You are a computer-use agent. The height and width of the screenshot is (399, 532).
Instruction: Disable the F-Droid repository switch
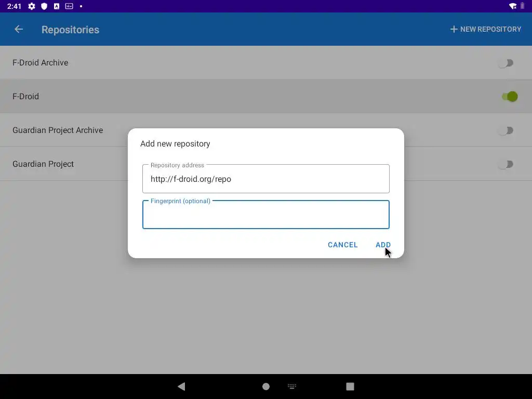tap(510, 96)
